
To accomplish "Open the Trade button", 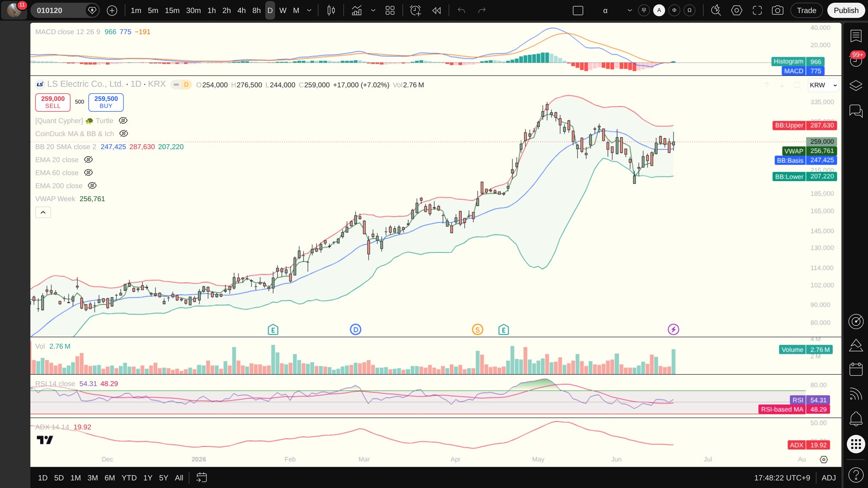I will (806, 10).
